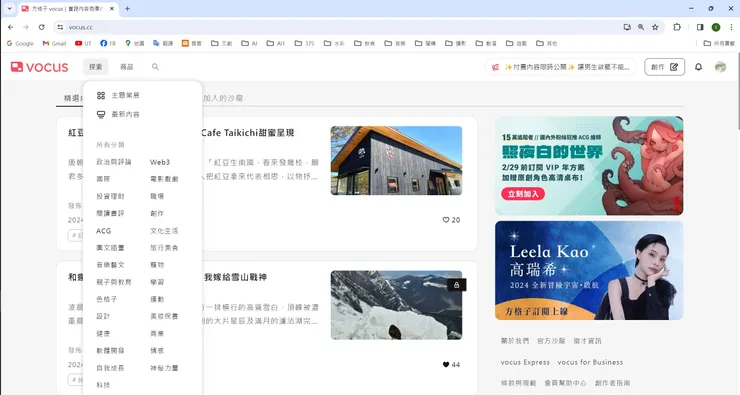
Task: Open the search magnifier icon
Action: click(155, 67)
